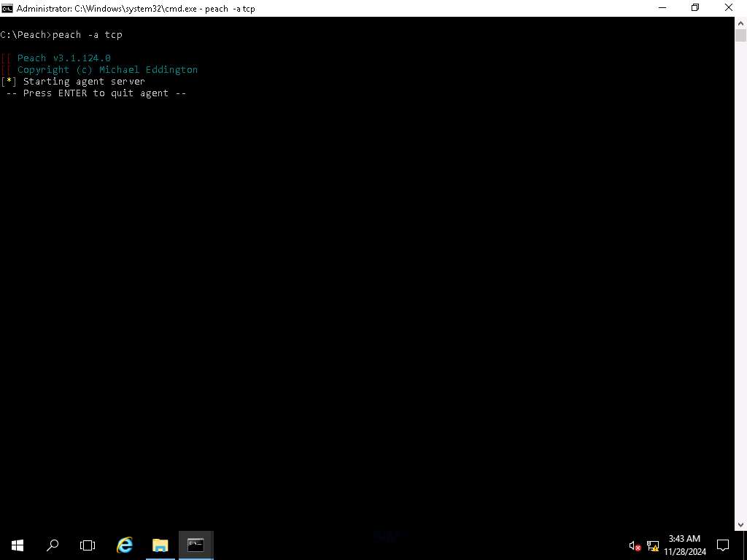Launch Internet Explorer from the taskbar

coord(125,545)
